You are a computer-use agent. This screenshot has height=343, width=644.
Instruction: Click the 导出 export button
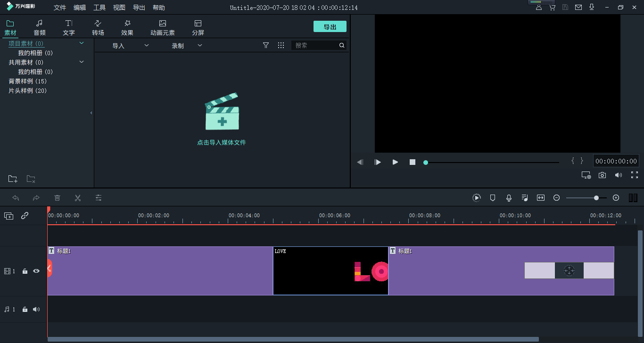point(330,27)
